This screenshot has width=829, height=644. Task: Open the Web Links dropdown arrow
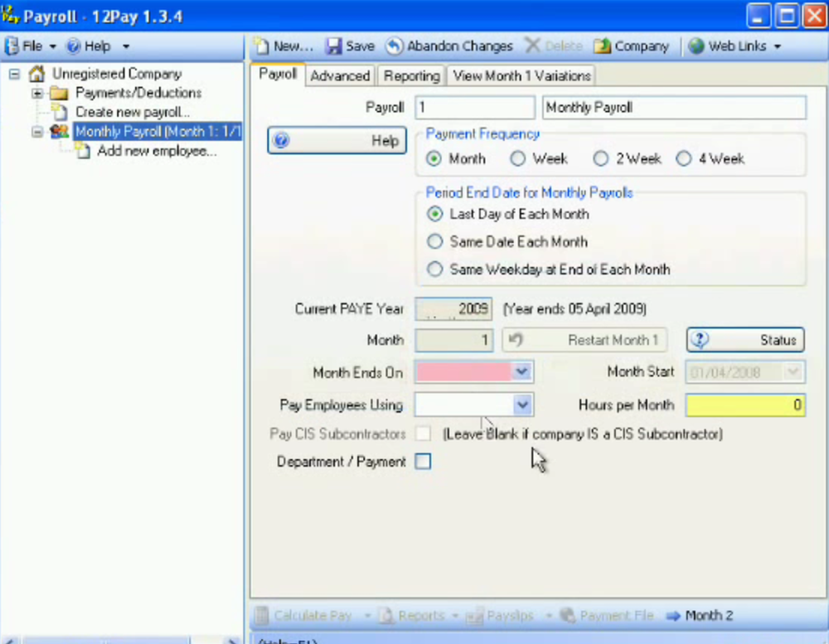click(x=778, y=46)
